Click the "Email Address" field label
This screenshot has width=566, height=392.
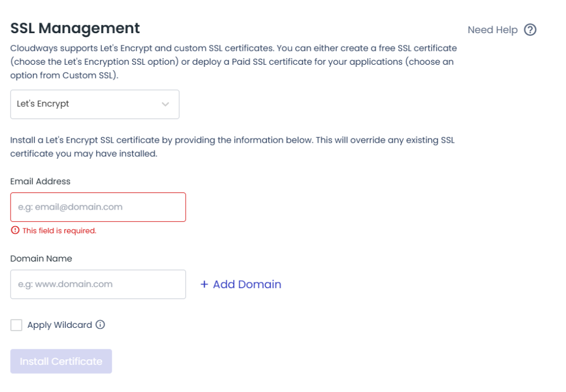40,181
